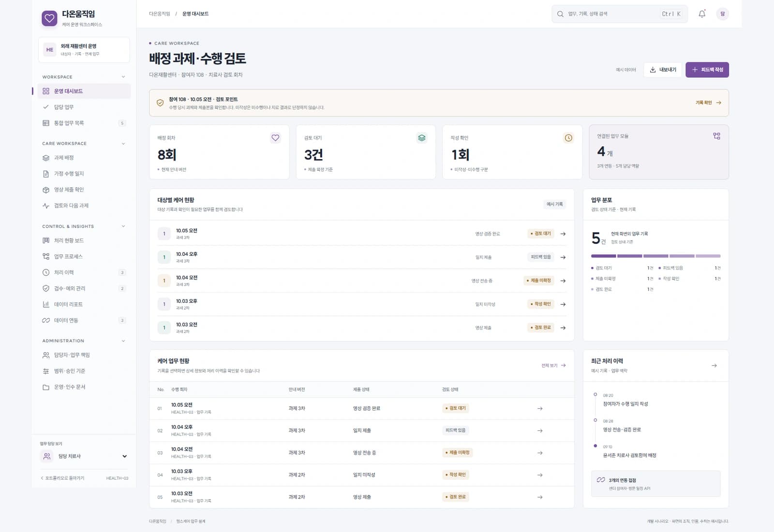Open 과제 배정 in sidebar

[84, 158]
